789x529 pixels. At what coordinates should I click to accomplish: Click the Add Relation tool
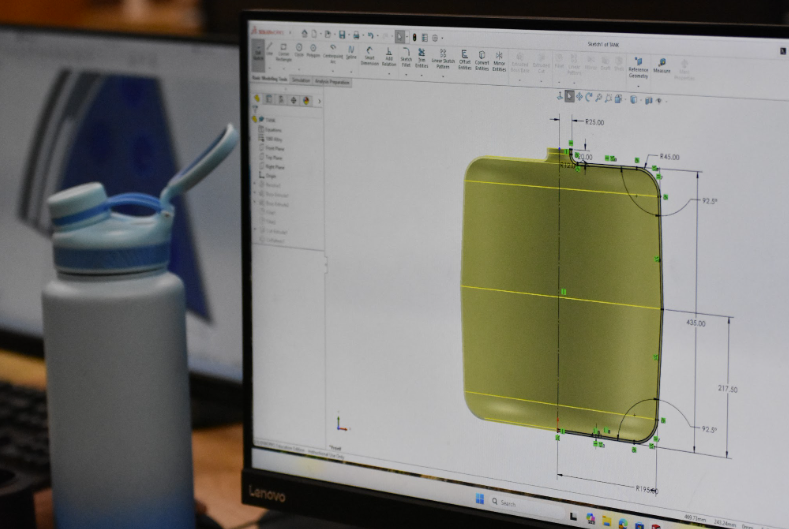pyautogui.click(x=388, y=56)
